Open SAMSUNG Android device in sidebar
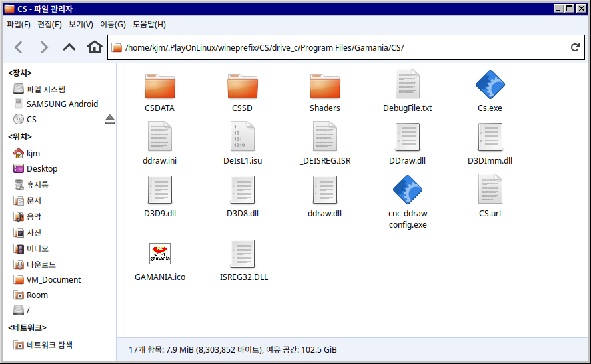This screenshot has height=364, width=591. coord(56,104)
